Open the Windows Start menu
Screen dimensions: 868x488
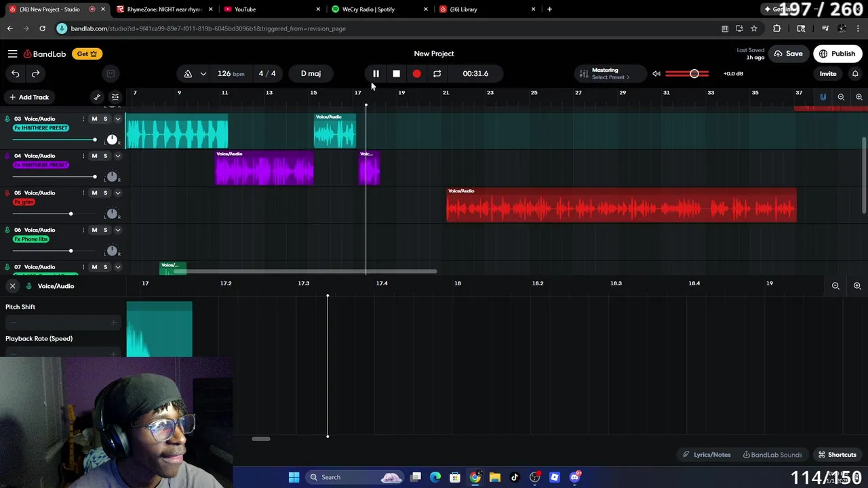coord(294,477)
